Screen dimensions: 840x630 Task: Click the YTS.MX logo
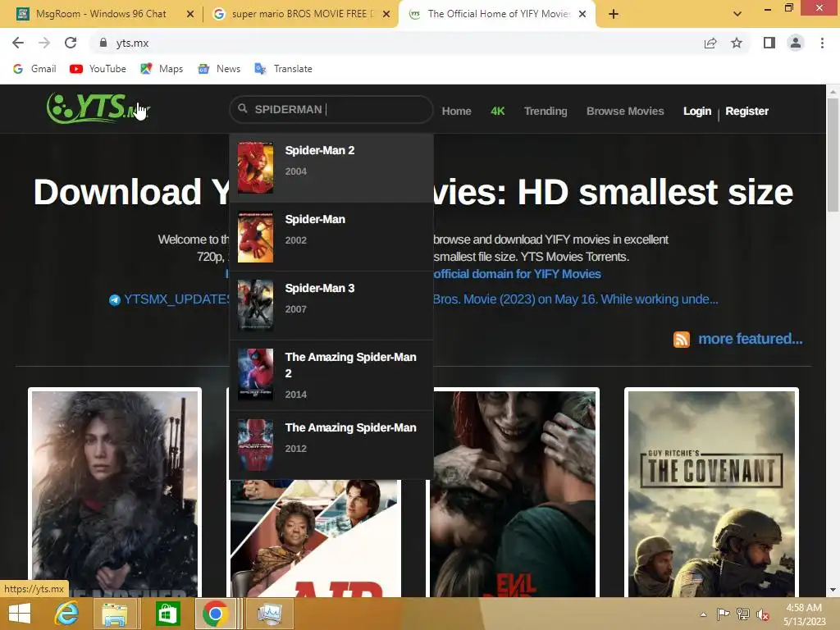pos(98,107)
